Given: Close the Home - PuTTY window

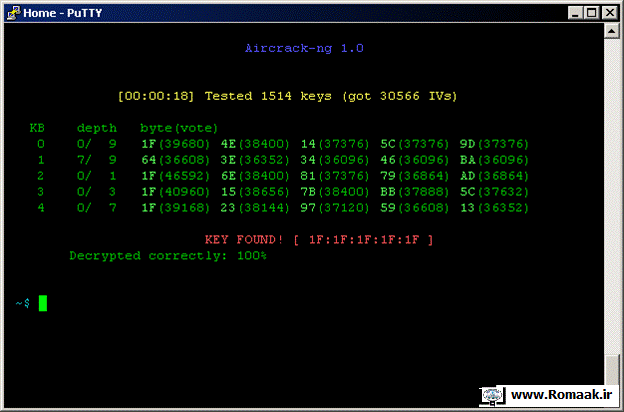Looking at the screenshot, I should tap(610, 13).
